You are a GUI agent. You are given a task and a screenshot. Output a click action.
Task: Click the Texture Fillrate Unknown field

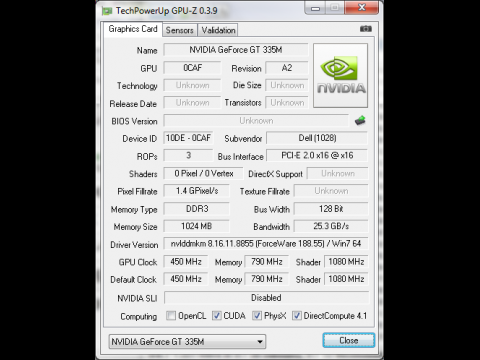331,191
